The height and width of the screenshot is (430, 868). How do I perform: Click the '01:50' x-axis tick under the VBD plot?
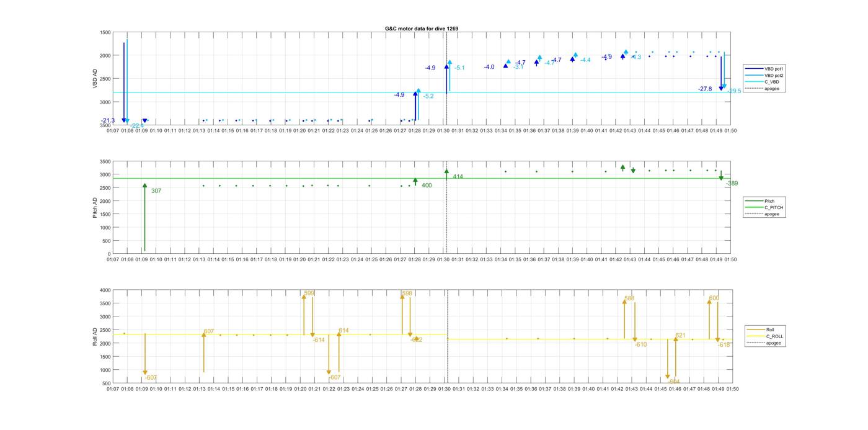click(731, 130)
